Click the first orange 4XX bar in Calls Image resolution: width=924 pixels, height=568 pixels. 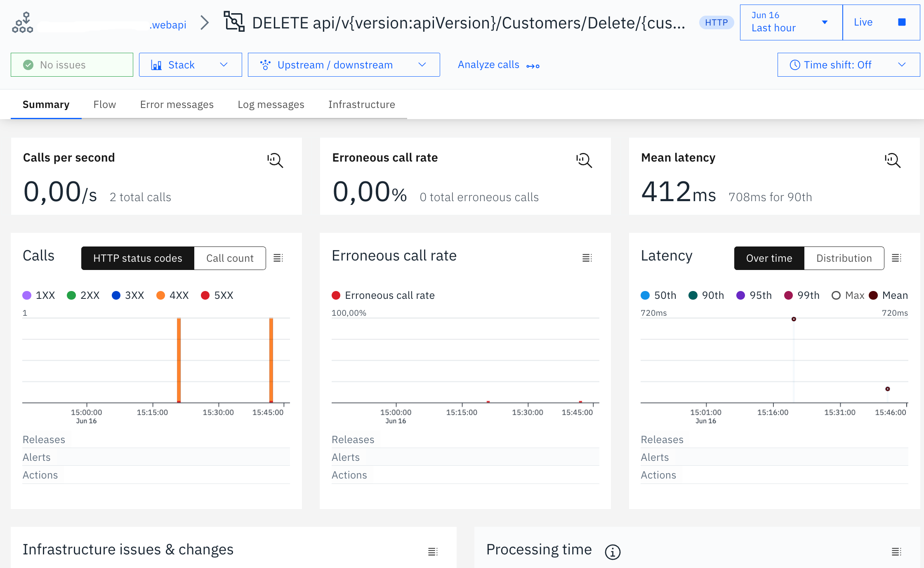[179, 360]
